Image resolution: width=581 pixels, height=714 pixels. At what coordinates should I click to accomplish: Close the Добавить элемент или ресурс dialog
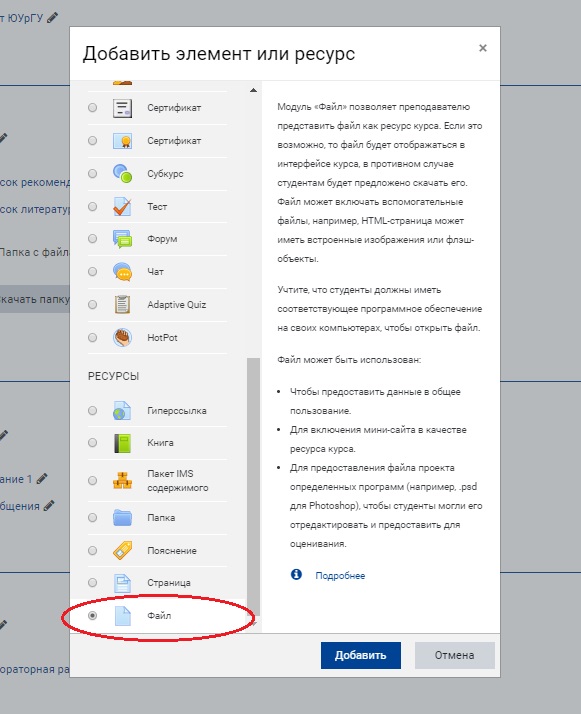point(483,48)
